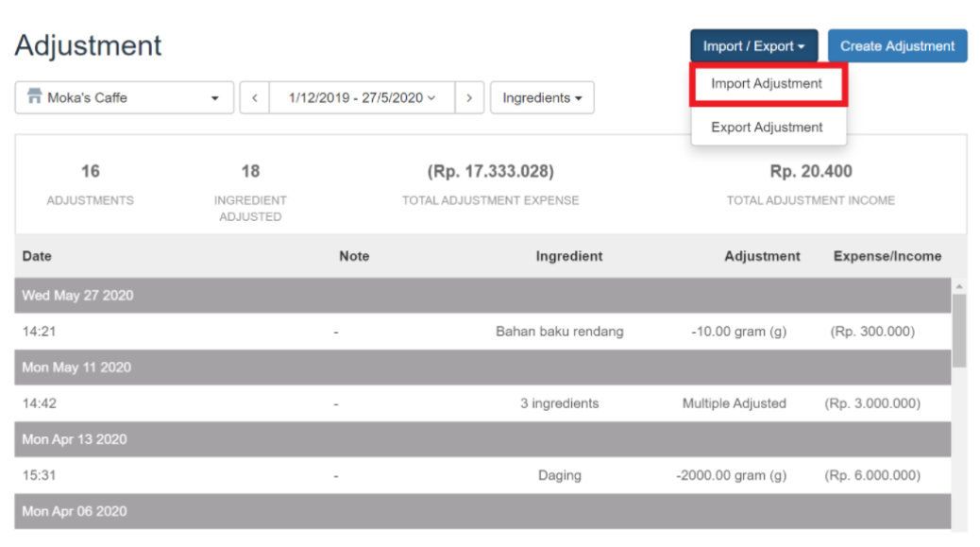Select Export Adjustment from the menu
This screenshot has height=547, width=980.
(769, 127)
